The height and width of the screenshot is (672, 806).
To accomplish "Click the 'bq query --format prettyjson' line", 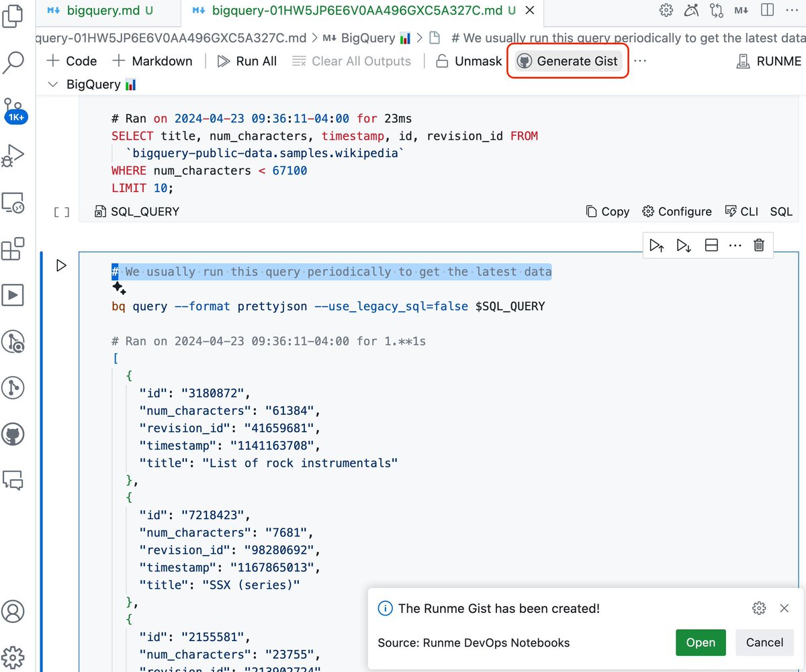I will pyautogui.click(x=328, y=307).
